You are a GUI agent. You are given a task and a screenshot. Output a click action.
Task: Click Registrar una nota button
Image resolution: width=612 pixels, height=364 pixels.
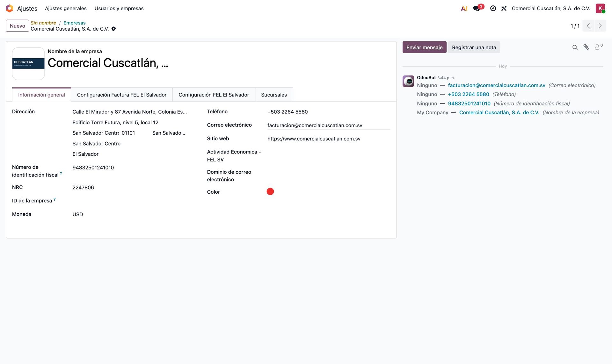[x=474, y=47]
